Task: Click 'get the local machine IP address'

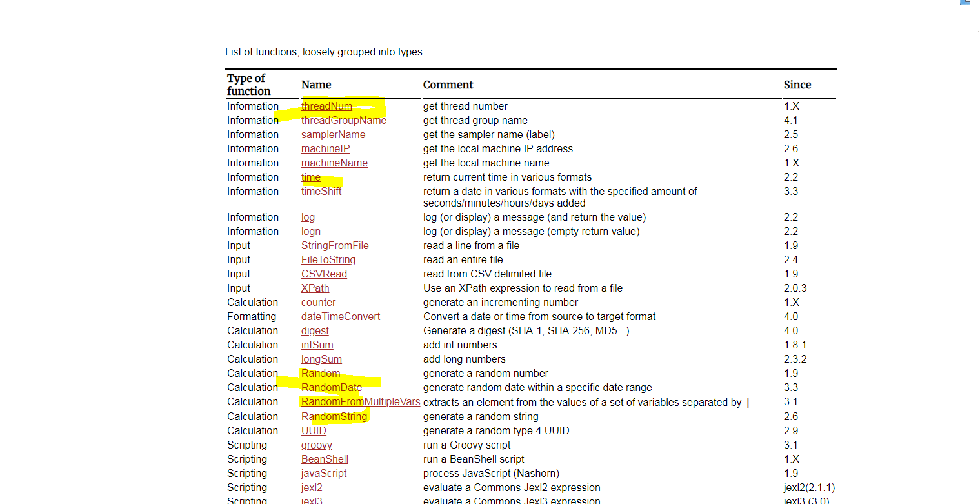Action: 498,148
